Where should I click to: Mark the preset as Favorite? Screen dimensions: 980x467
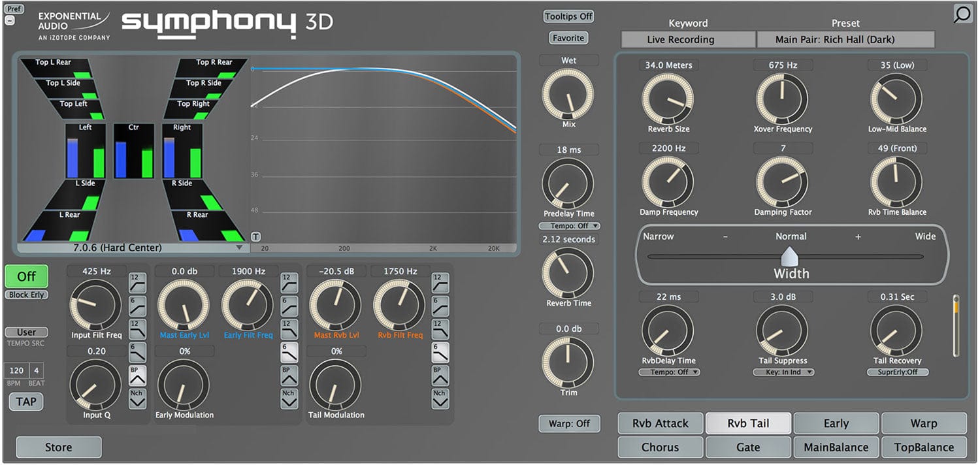pyautogui.click(x=568, y=38)
